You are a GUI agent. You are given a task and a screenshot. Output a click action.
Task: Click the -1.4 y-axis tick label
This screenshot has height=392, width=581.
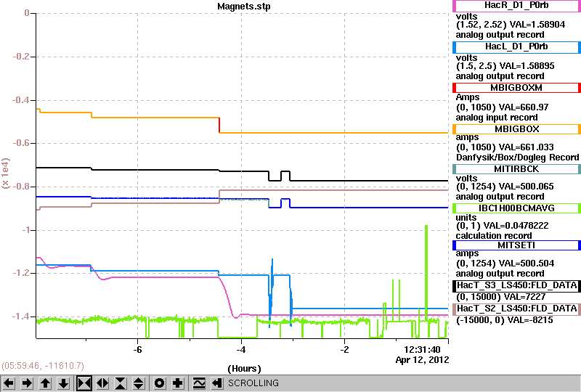pyautogui.click(x=21, y=317)
